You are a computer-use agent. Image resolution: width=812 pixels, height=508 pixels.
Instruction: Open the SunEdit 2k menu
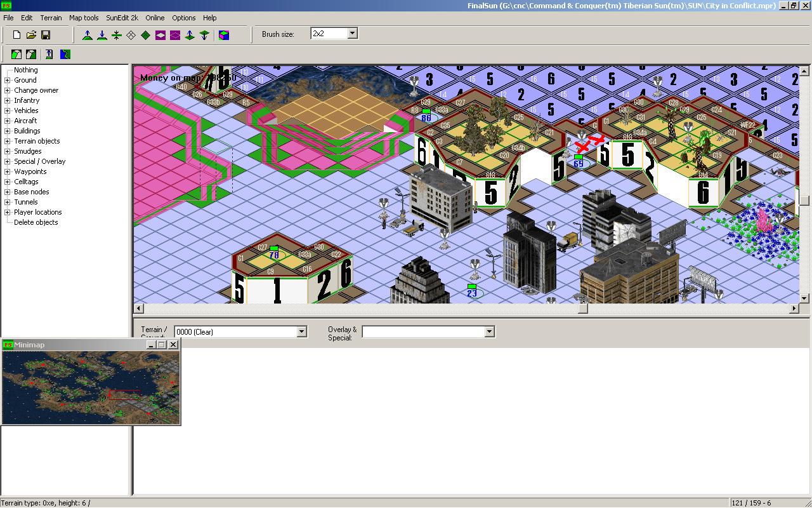(x=122, y=18)
